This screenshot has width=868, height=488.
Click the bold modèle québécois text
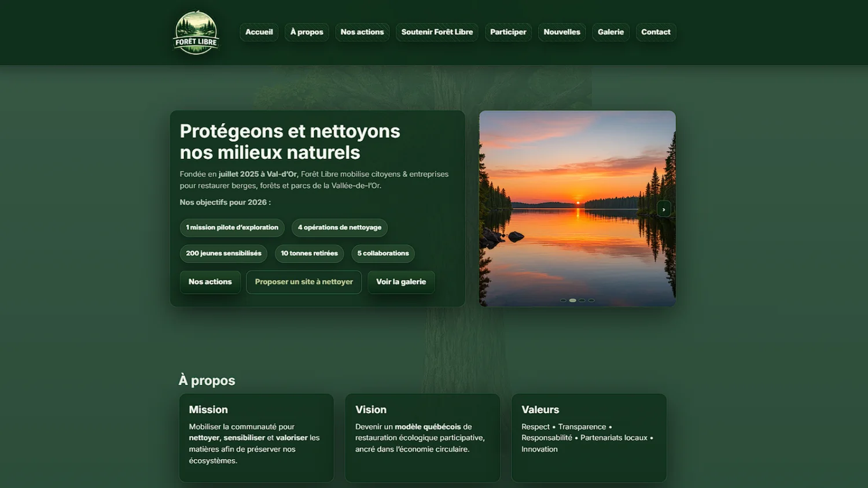pyautogui.click(x=428, y=427)
